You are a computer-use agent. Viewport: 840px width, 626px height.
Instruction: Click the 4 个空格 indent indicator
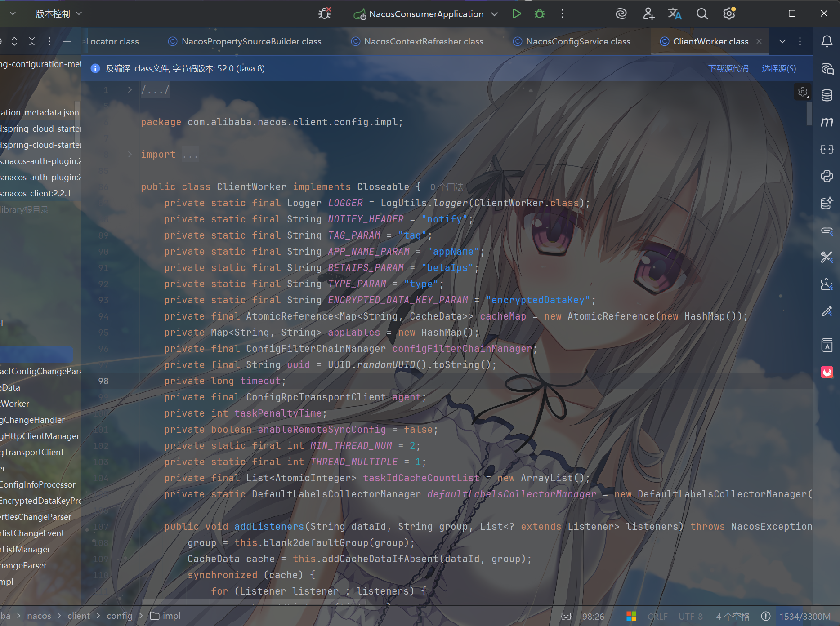tap(733, 616)
